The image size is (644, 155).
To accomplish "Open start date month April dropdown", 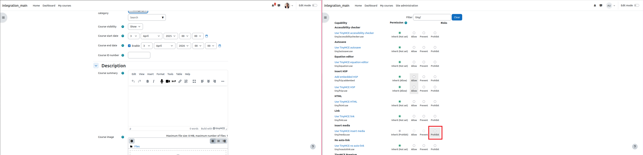I will (152, 36).
